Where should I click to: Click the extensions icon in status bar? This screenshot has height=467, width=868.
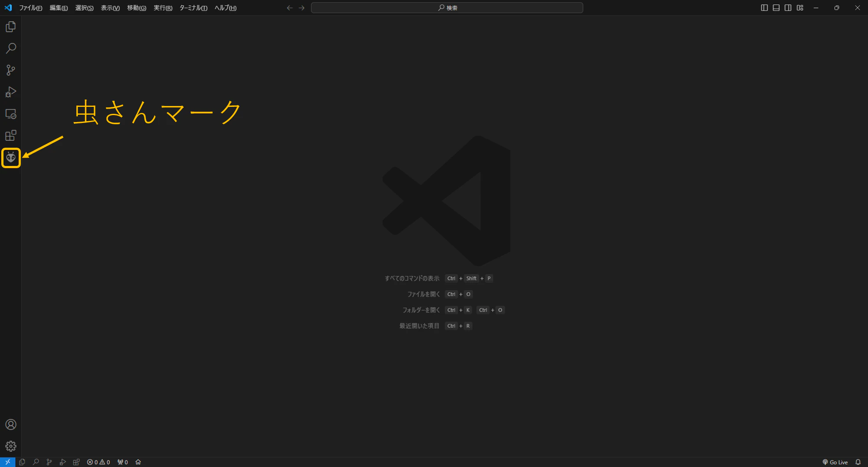(76, 462)
